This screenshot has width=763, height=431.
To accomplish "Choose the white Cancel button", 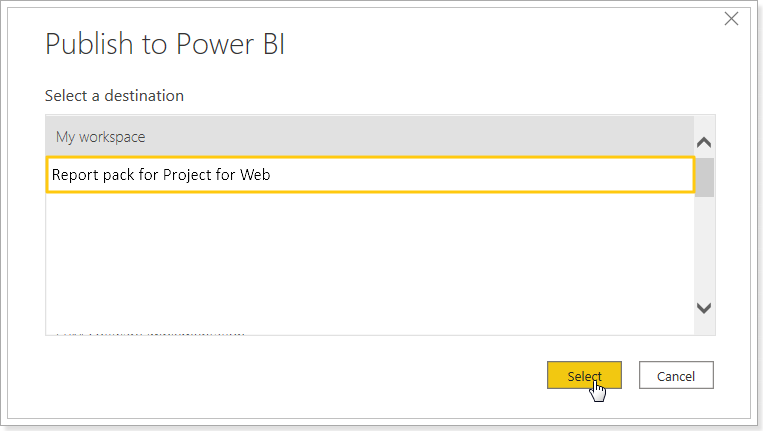I will click(x=676, y=375).
